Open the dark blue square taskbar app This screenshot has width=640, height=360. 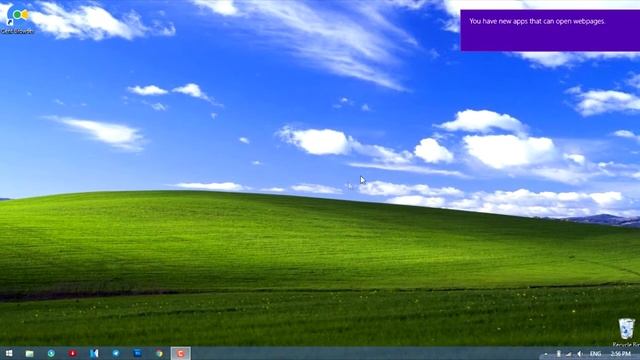(x=138, y=353)
